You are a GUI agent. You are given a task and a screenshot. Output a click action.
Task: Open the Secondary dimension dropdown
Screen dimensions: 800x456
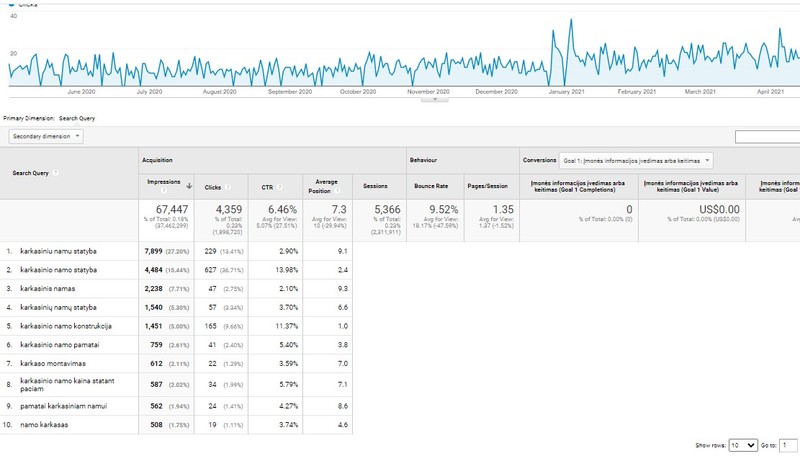click(46, 136)
